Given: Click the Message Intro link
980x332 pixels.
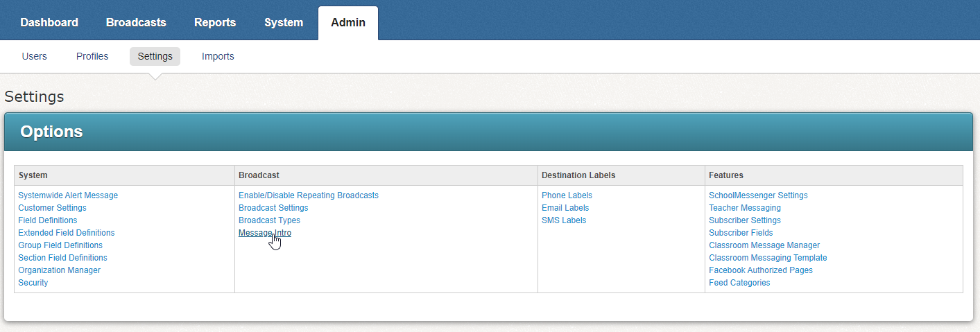Looking at the screenshot, I should [x=264, y=233].
